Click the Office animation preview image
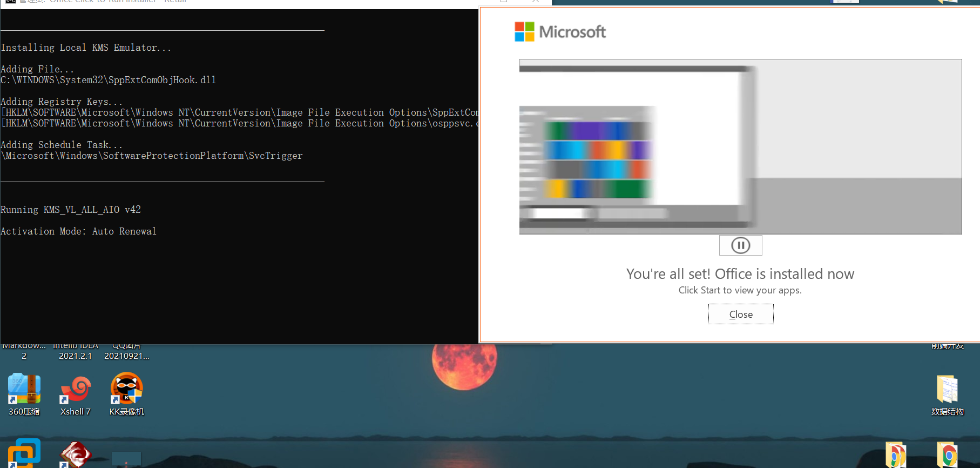 (740, 146)
